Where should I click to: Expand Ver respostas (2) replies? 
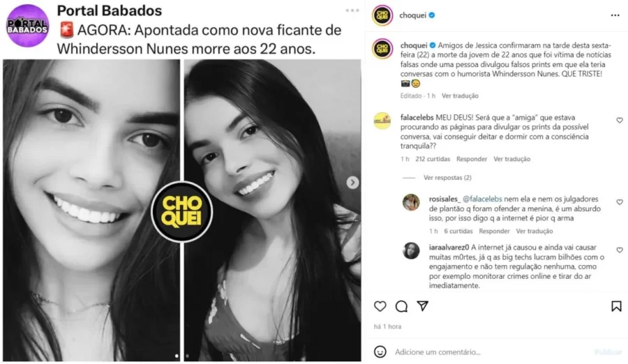[x=447, y=177]
